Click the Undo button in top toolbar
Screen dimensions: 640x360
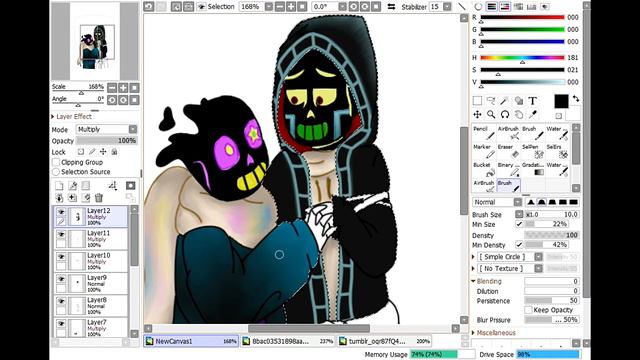(149, 7)
